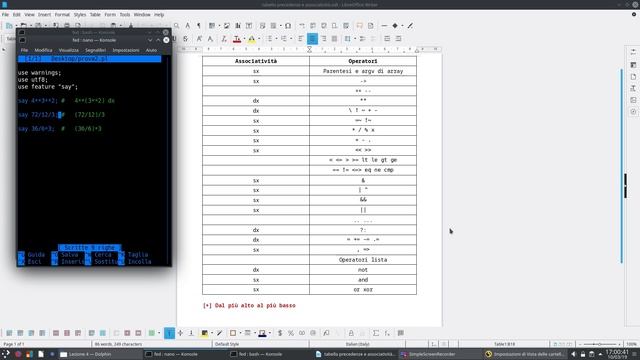Click the Insert Image icon in toolbar
Screen dimensions: 640x360
click(x=227, y=26)
